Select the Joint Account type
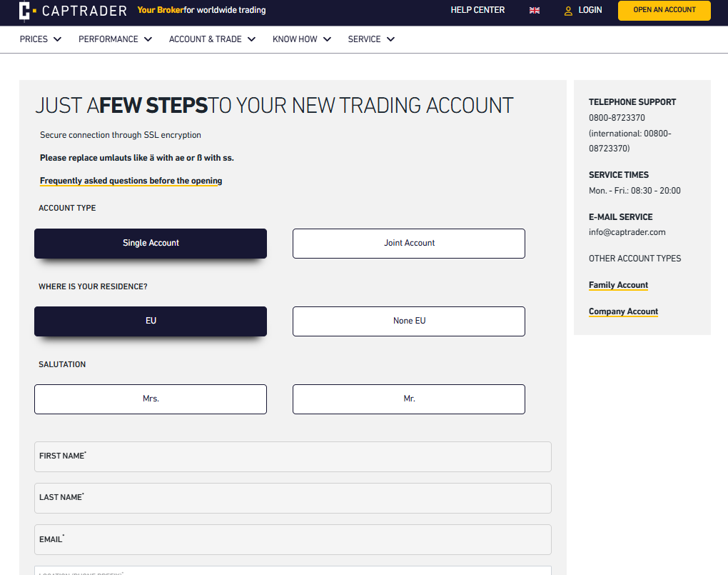This screenshot has width=728, height=575. coord(408,243)
